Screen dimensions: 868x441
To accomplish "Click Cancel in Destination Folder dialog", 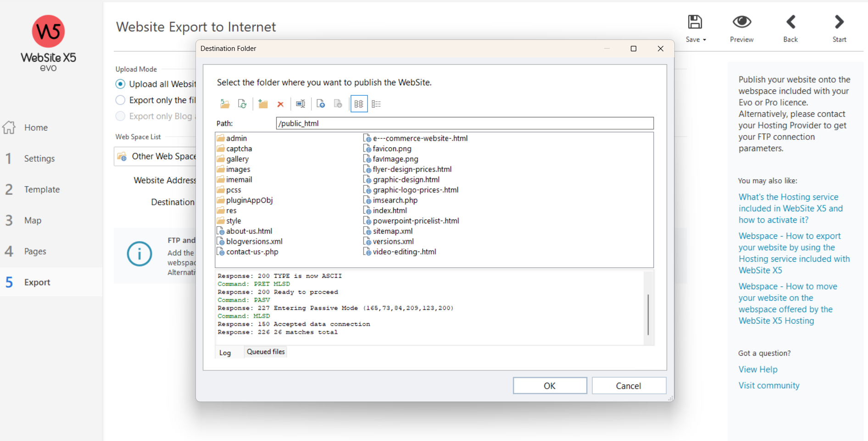I will [x=629, y=386].
